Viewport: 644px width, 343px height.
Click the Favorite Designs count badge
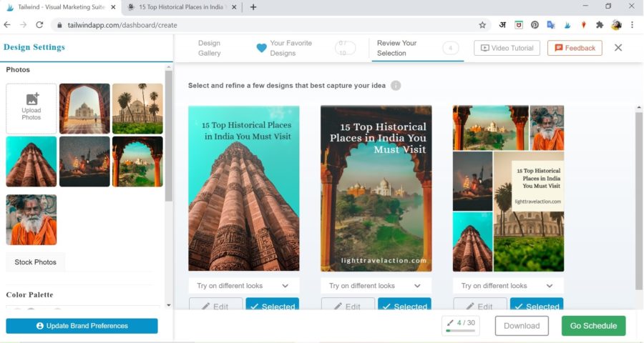(345, 48)
